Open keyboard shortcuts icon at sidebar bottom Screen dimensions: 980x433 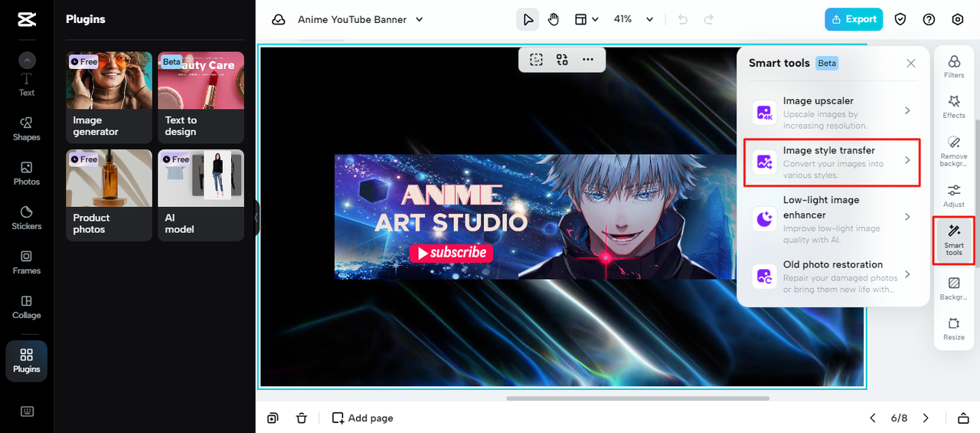pos(27,412)
